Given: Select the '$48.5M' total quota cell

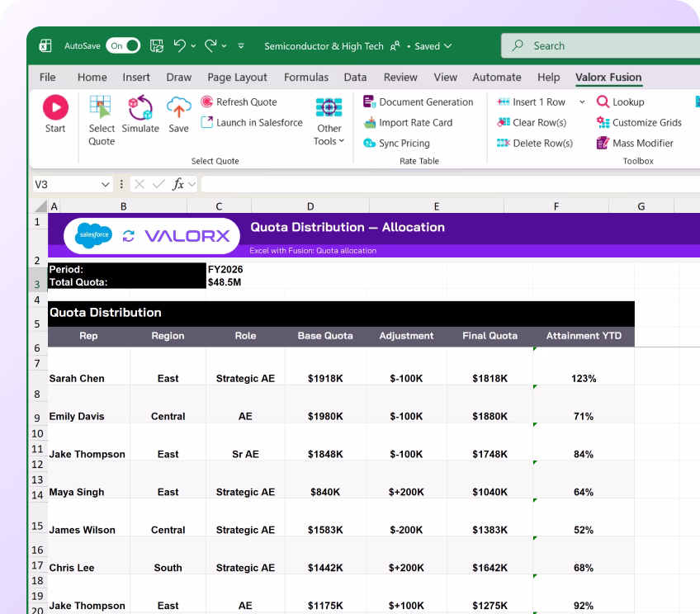Looking at the screenshot, I should pos(225,282).
